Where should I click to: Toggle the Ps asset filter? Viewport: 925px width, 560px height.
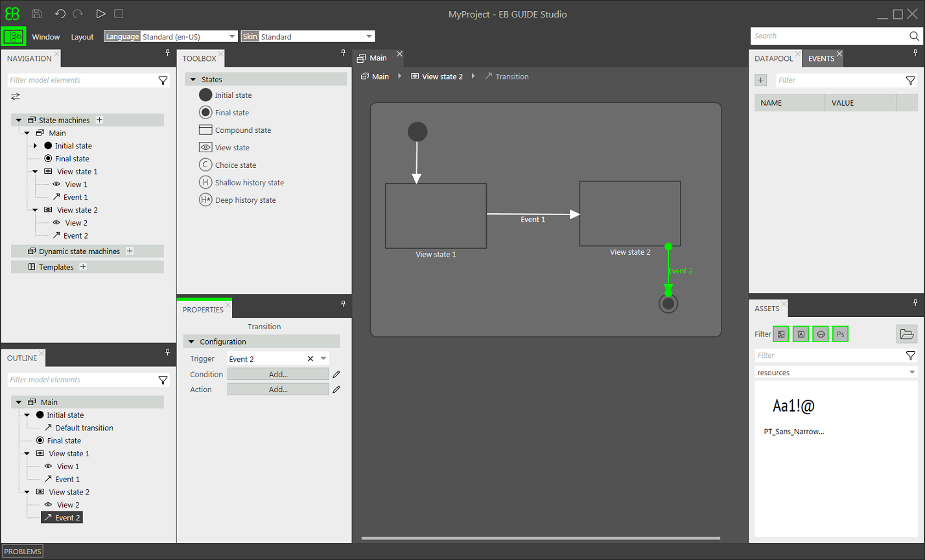[840, 334]
